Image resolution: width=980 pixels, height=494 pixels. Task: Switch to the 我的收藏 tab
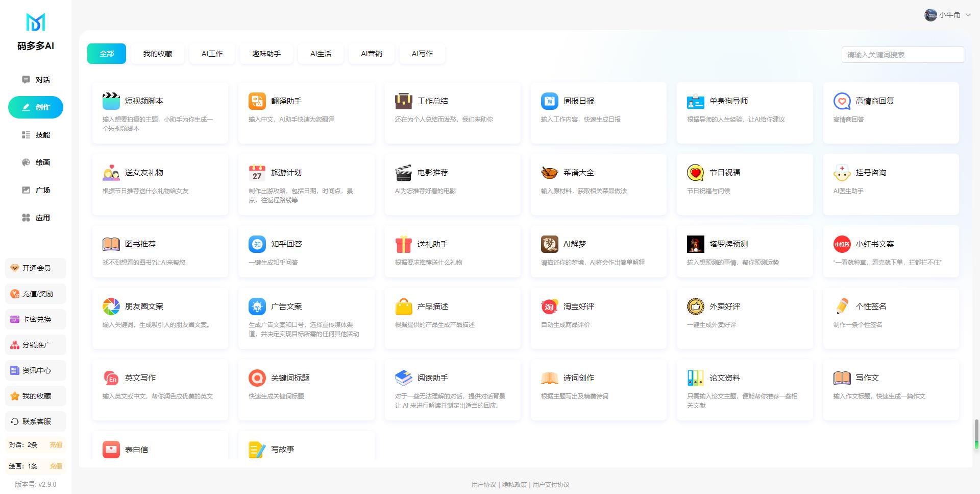click(x=158, y=54)
